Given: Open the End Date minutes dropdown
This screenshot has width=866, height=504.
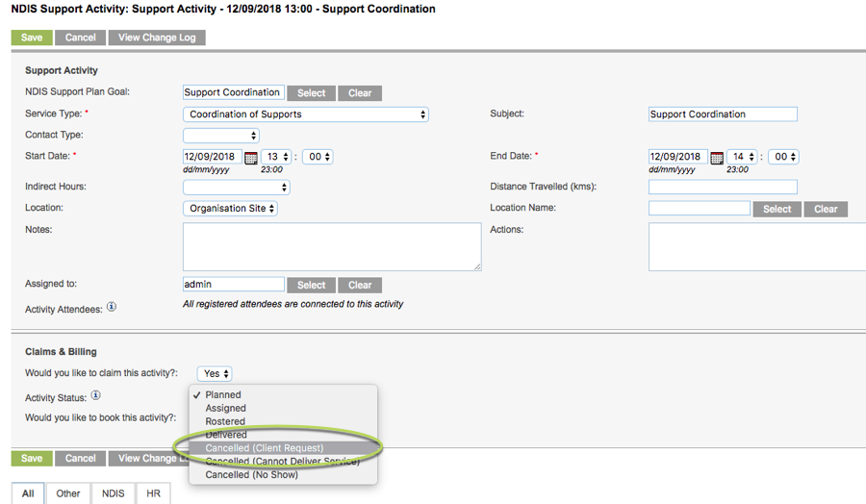Looking at the screenshot, I should pyautogui.click(x=783, y=157).
